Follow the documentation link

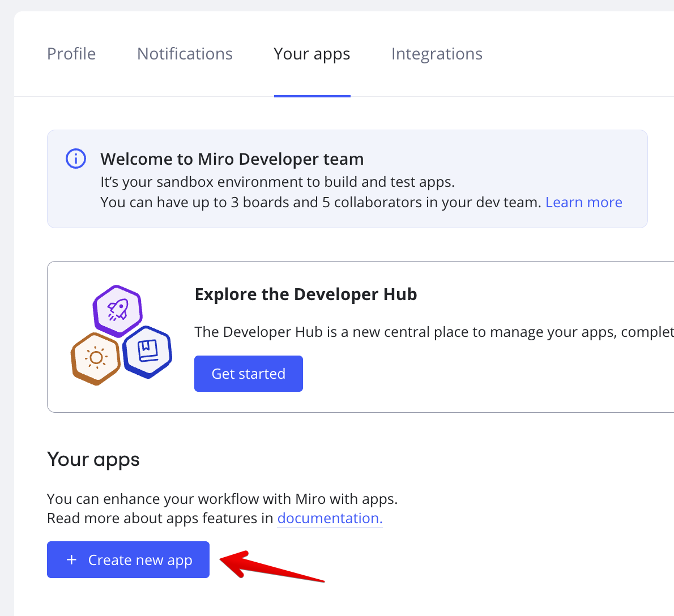pos(329,518)
